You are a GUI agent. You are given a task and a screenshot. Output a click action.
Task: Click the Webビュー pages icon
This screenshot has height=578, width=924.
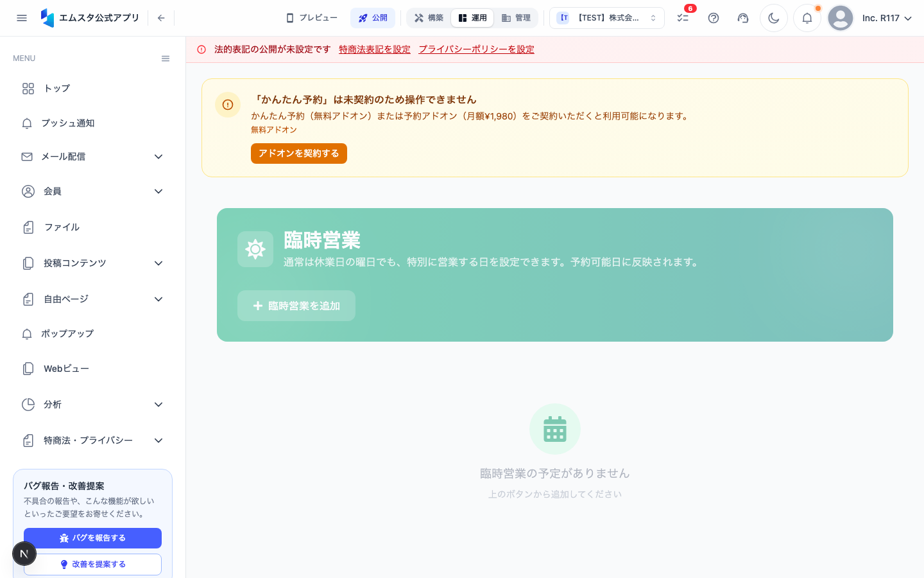28,369
